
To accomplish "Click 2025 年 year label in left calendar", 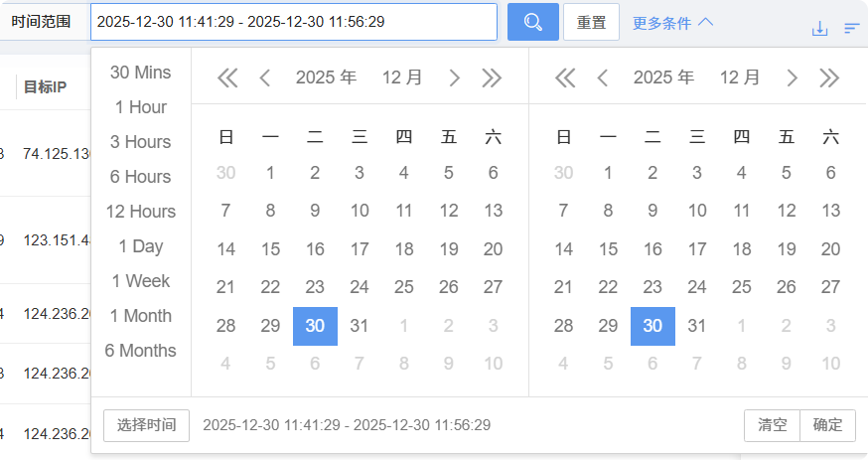I will [x=326, y=77].
